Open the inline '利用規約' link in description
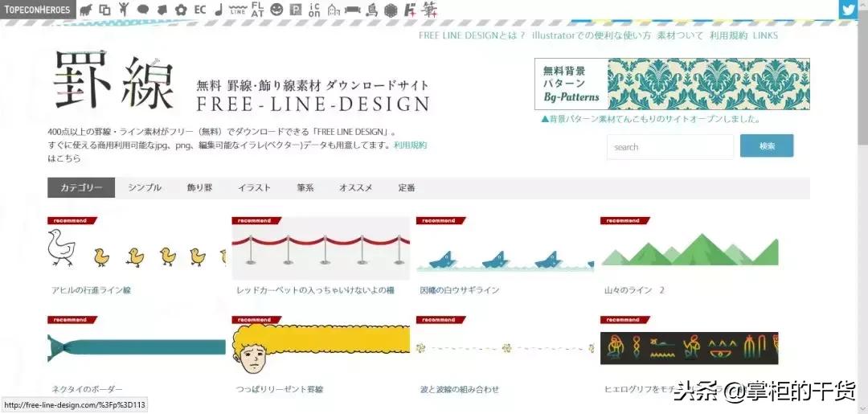The width and height of the screenshot is (868, 414). (x=410, y=145)
